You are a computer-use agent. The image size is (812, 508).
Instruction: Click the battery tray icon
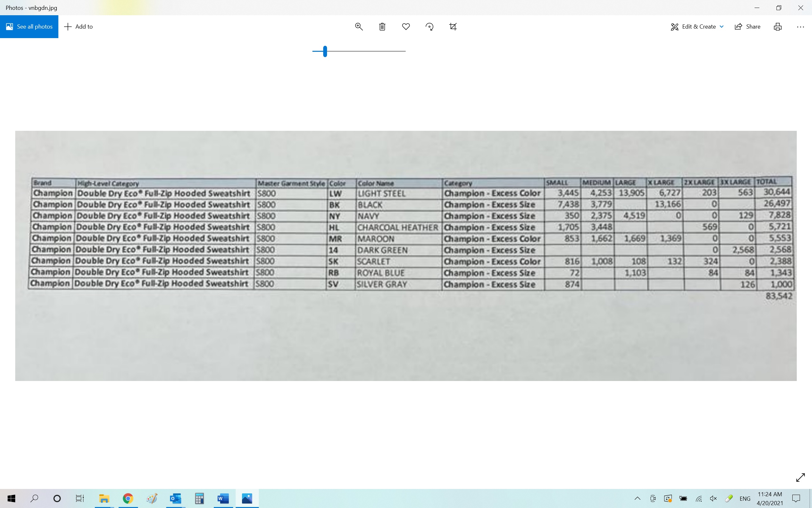[683, 498]
